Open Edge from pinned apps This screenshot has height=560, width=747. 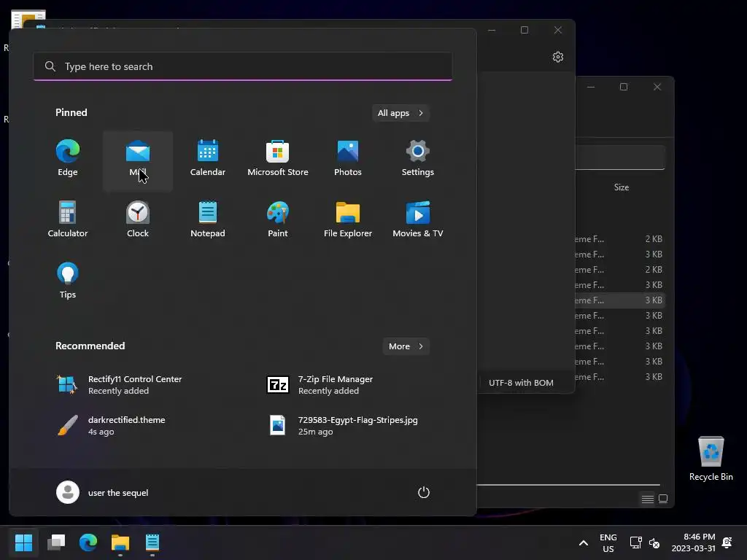coord(68,159)
